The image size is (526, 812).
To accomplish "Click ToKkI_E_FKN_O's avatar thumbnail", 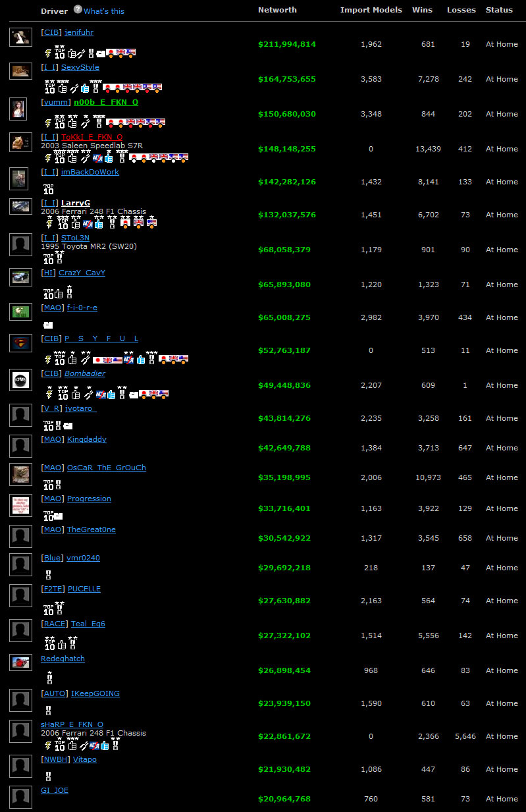I will coord(20,142).
